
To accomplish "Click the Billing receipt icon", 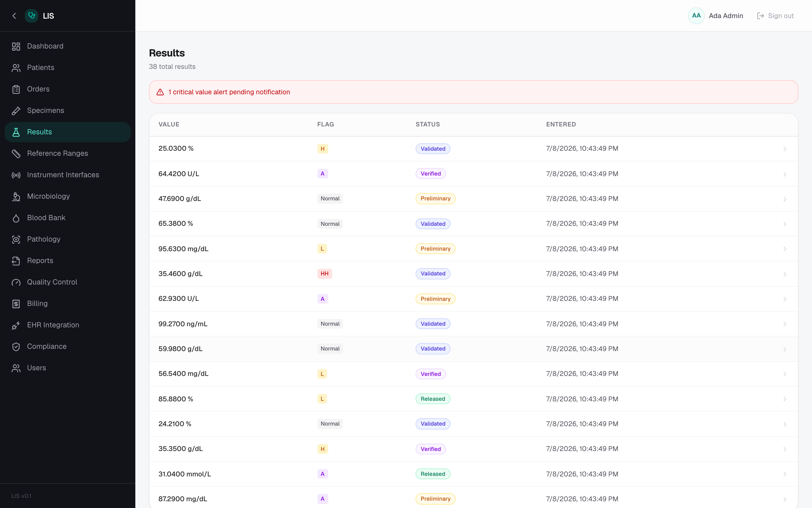I will click(16, 304).
